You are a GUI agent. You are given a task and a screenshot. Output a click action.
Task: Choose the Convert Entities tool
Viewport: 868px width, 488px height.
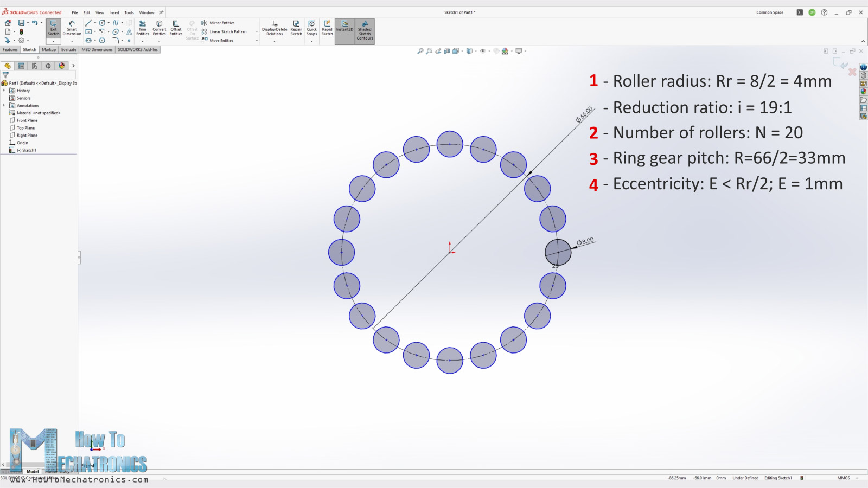[x=159, y=28]
